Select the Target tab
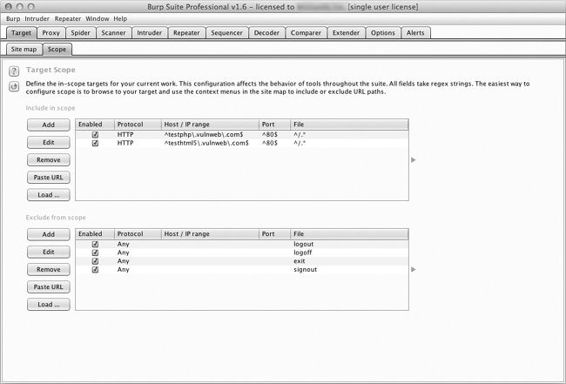 point(21,33)
